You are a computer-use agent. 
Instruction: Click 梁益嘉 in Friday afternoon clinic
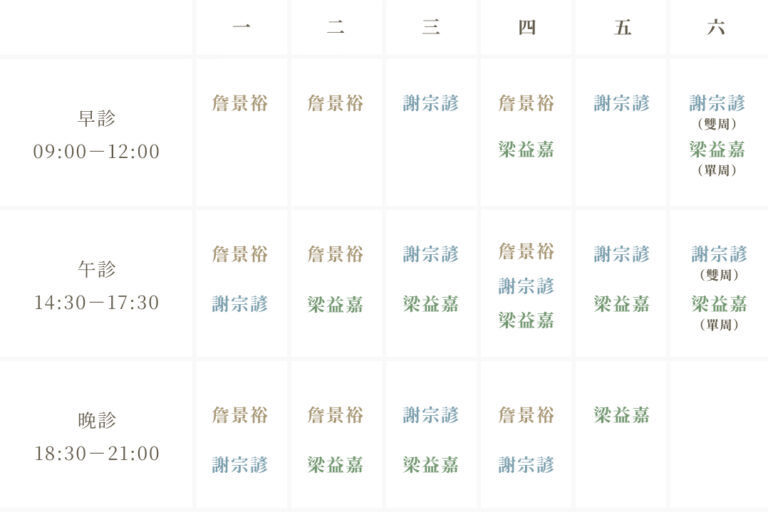pos(622,304)
